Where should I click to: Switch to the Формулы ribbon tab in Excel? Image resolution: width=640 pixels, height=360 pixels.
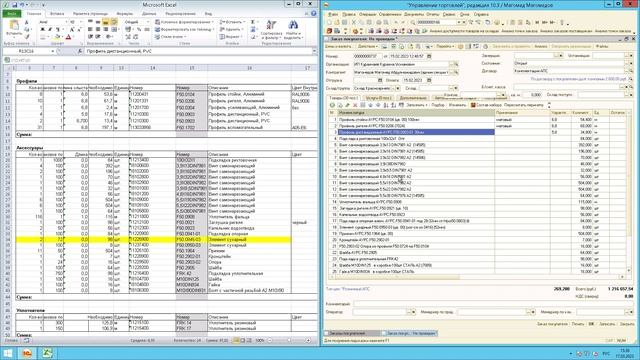coord(124,14)
